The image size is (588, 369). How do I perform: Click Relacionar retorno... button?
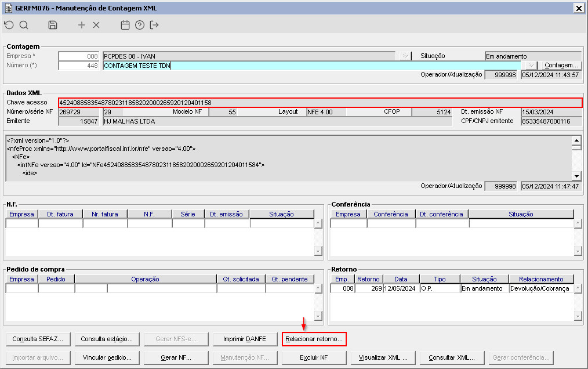click(x=314, y=339)
